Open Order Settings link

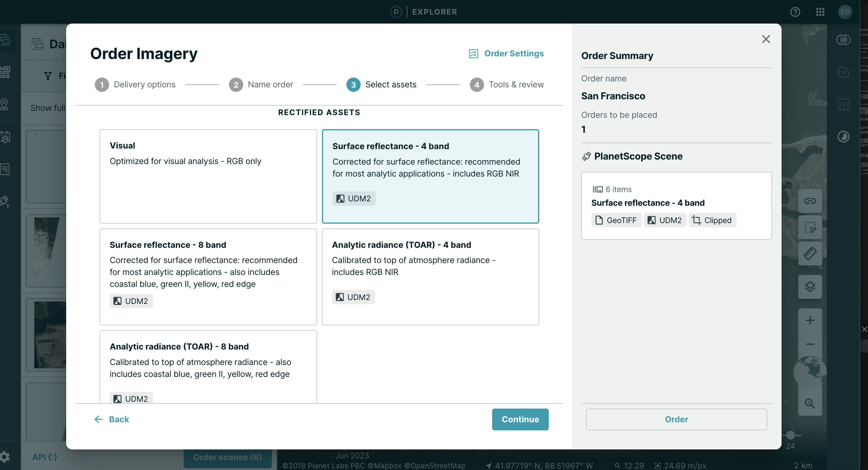tap(506, 53)
